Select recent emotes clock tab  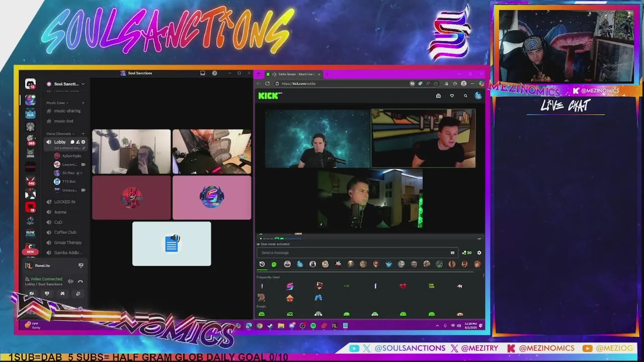[x=262, y=264]
